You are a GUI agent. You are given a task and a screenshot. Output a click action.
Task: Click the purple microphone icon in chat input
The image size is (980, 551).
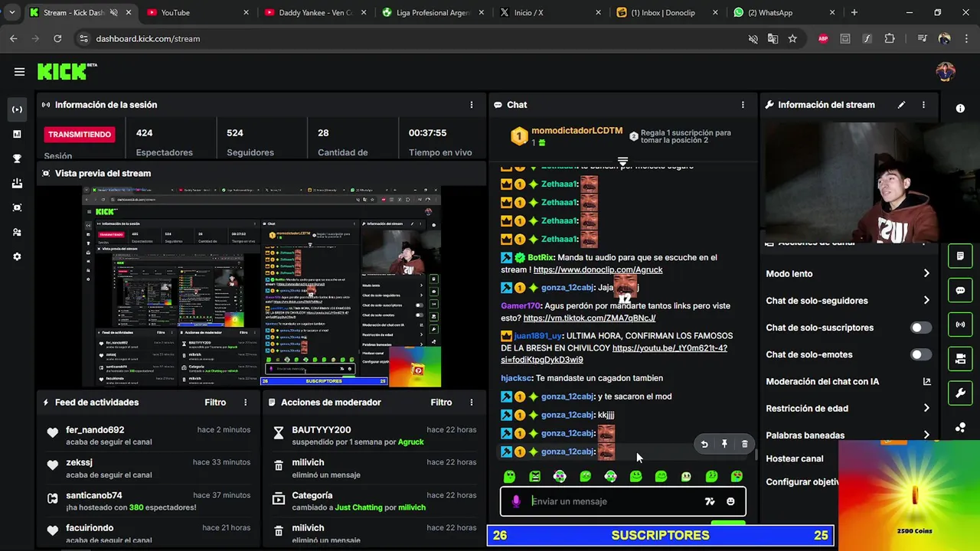click(x=516, y=501)
